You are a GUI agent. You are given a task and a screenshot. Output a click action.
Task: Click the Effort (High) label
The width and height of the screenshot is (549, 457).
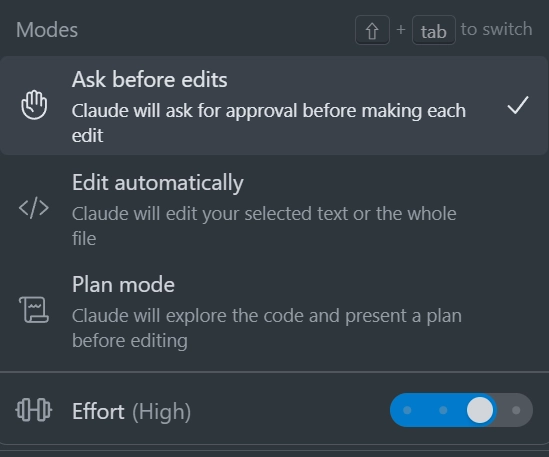tap(131, 411)
